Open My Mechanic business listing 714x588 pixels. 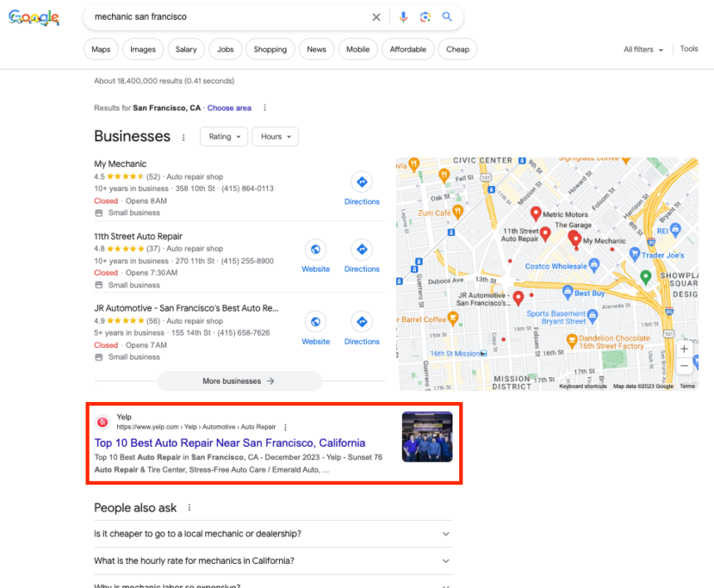[120, 164]
